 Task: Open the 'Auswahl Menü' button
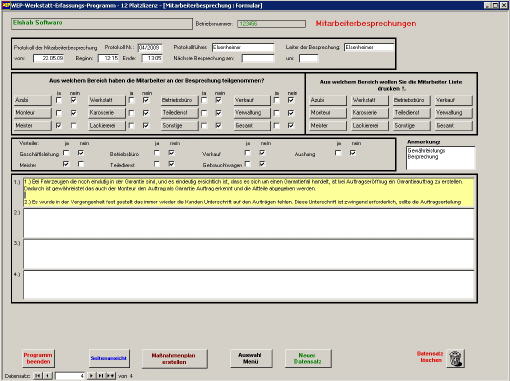(x=250, y=358)
